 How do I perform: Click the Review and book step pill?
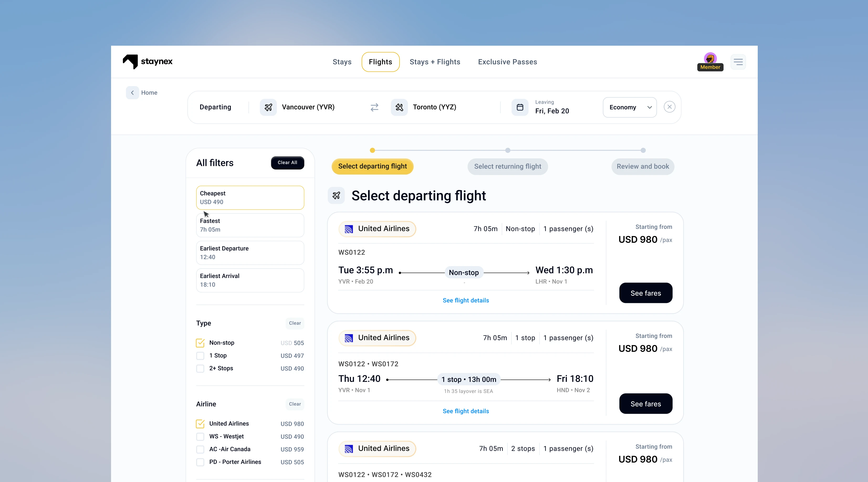642,166
